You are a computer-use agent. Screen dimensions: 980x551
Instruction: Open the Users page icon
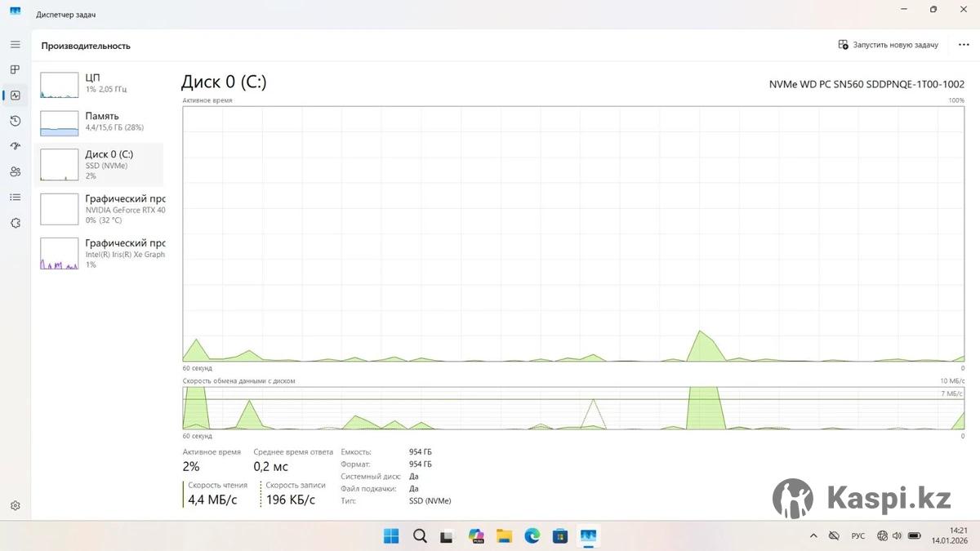pyautogui.click(x=15, y=171)
